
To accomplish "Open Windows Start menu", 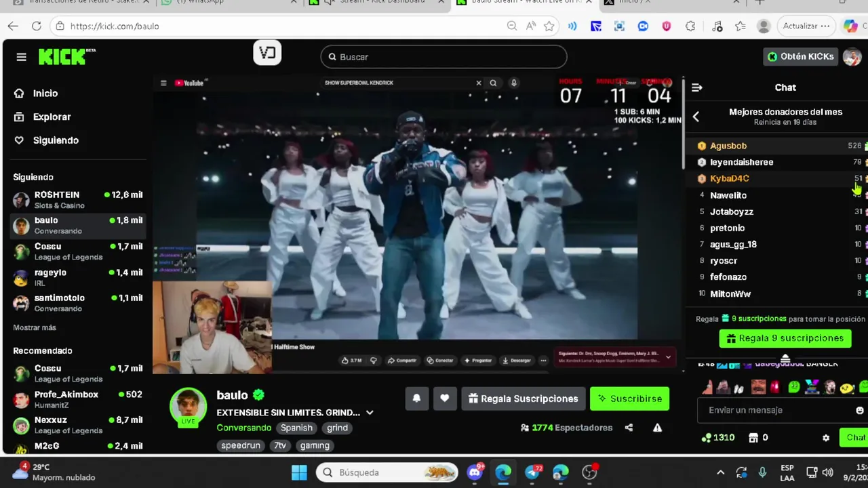I will (x=299, y=472).
